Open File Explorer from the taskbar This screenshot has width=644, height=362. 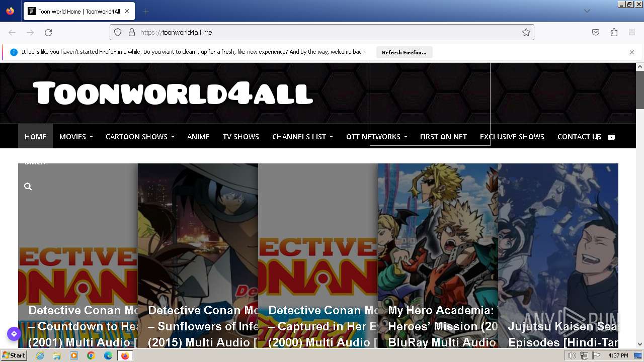point(57,355)
